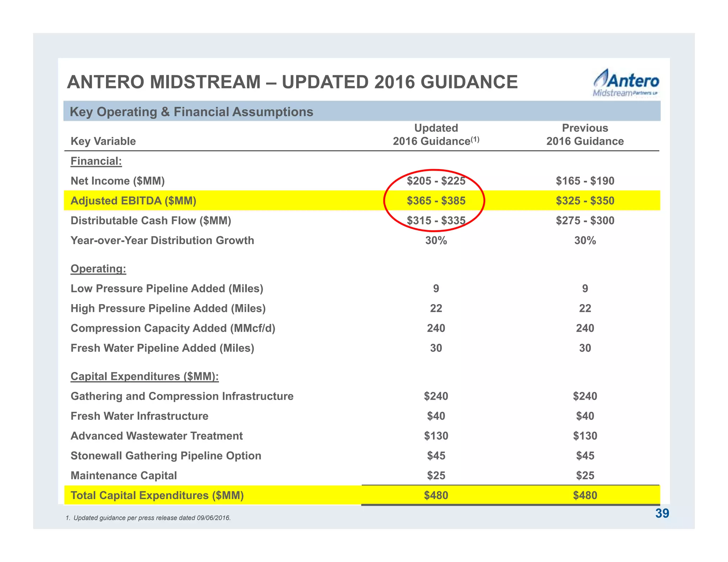The image size is (728, 562).
Task: Select the updated wastewater treatment value '$130'
Action: pyautogui.click(x=436, y=436)
